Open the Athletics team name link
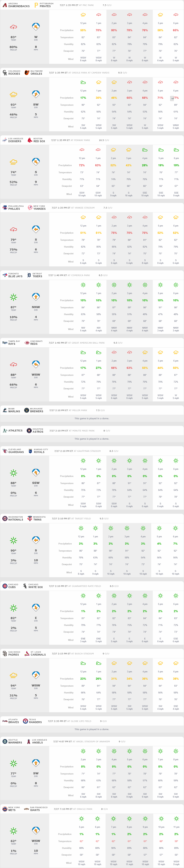Viewport: 184px width, 868px height. (x=15, y=431)
